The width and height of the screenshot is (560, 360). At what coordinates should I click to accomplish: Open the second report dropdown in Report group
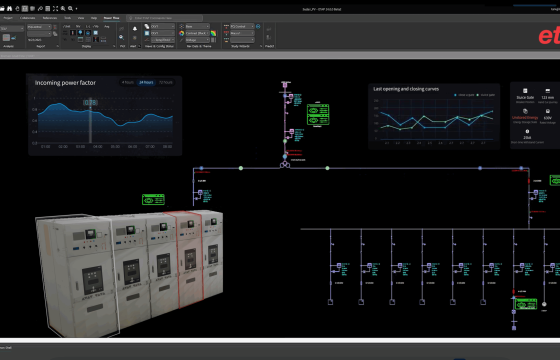point(39,34)
